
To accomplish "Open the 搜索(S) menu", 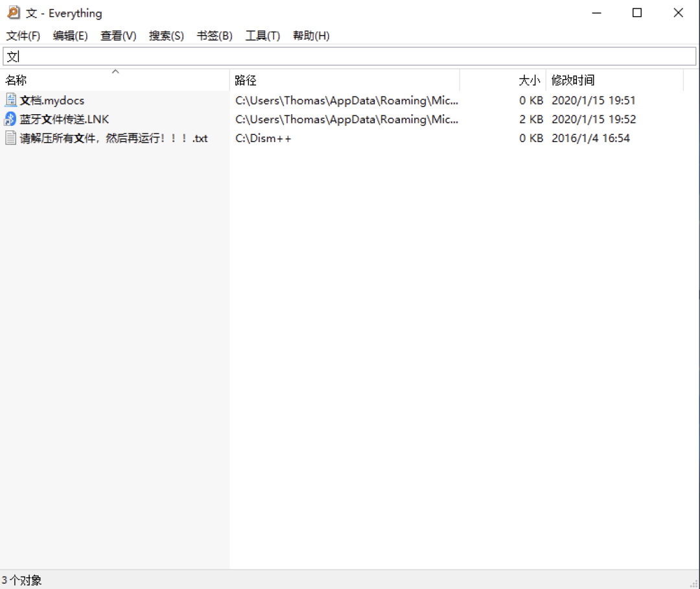I will (166, 36).
